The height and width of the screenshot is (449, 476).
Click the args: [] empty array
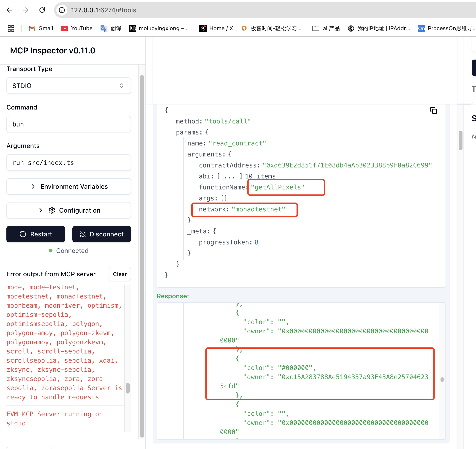tap(213, 198)
